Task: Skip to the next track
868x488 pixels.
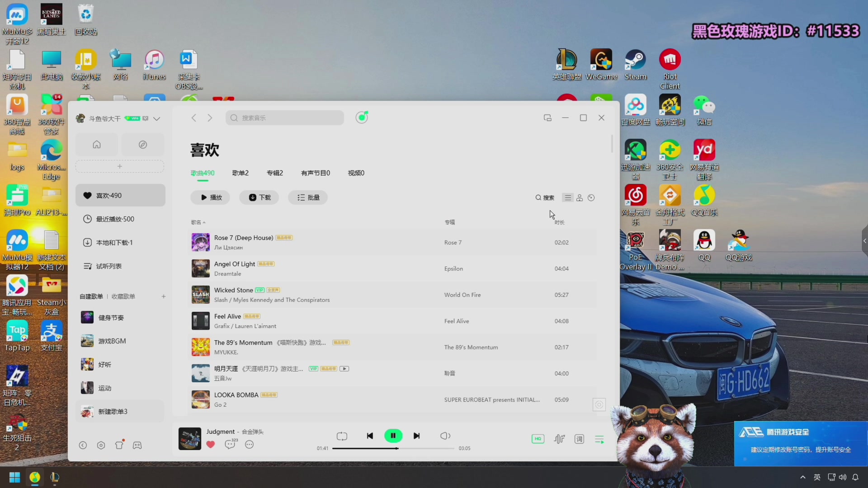Action: pos(416,436)
